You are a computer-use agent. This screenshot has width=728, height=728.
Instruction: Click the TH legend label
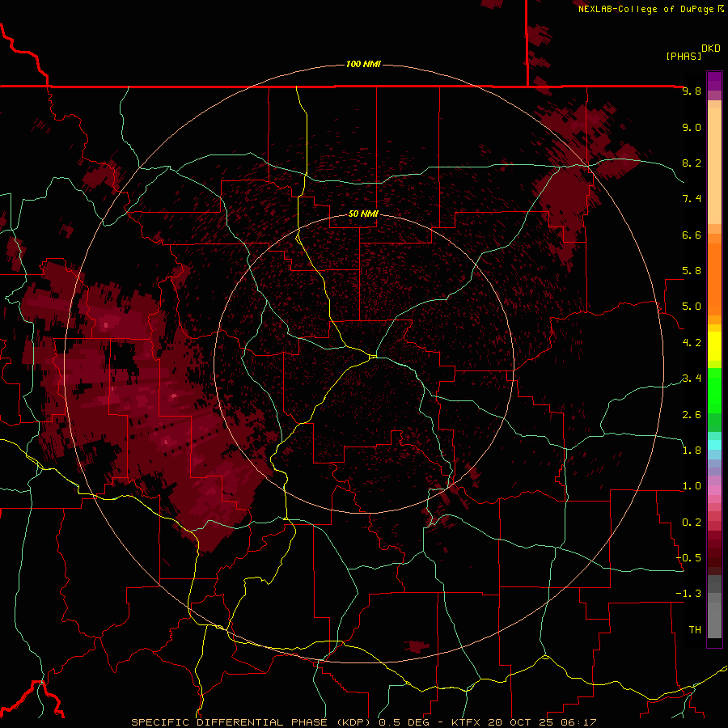695,630
